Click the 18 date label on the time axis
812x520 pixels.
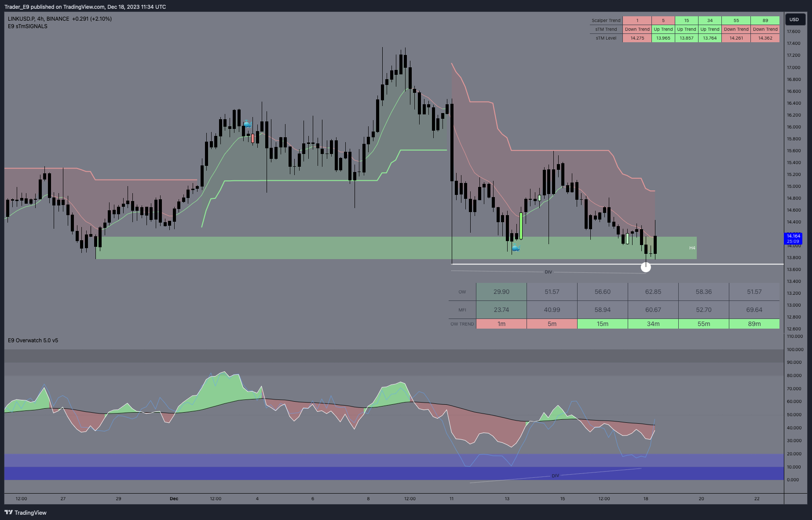pyautogui.click(x=646, y=499)
